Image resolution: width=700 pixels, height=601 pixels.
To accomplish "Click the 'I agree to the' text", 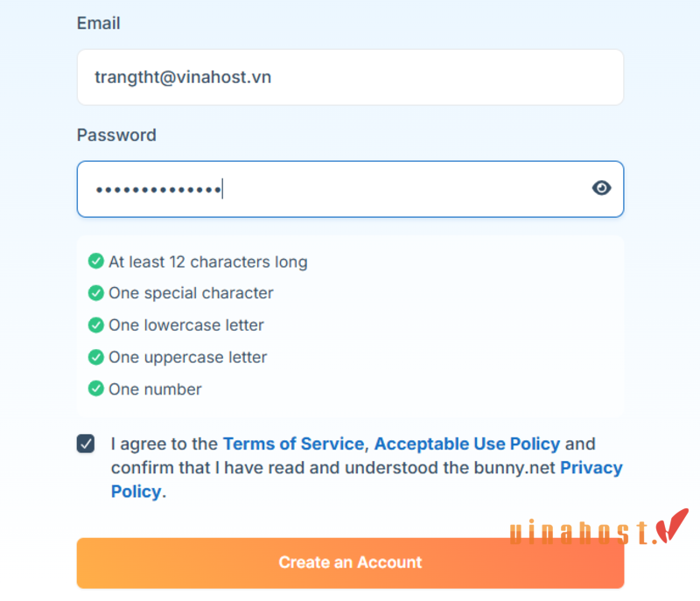I will pos(164,444).
